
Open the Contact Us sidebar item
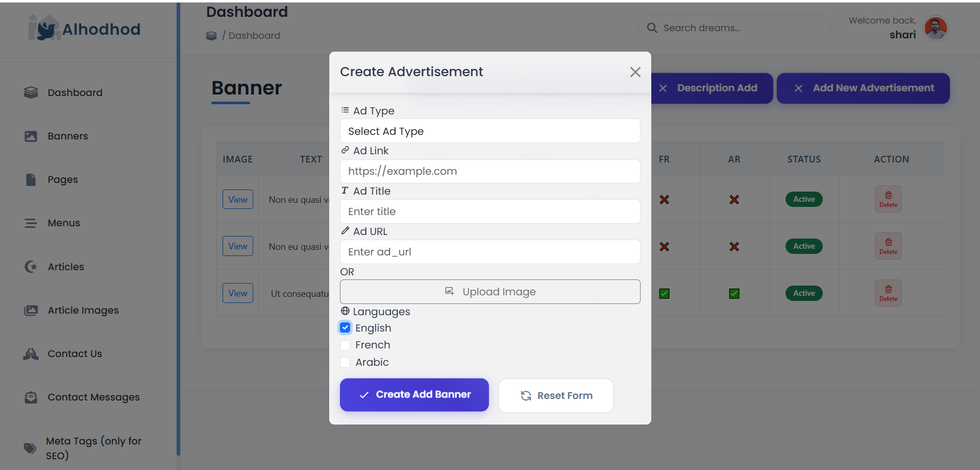75,354
